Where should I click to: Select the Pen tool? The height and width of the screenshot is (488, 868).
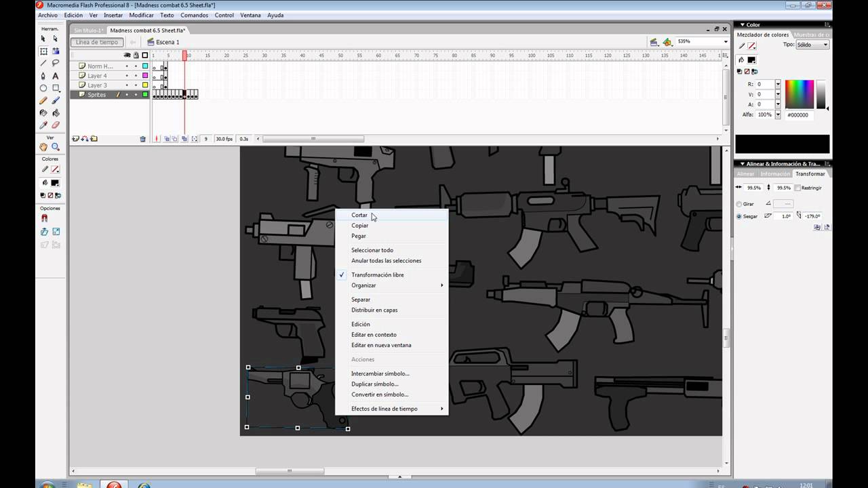(43, 76)
